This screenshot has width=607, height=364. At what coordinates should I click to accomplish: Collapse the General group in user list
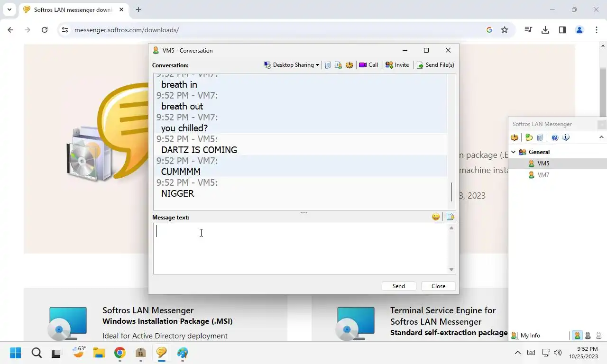pos(513,152)
